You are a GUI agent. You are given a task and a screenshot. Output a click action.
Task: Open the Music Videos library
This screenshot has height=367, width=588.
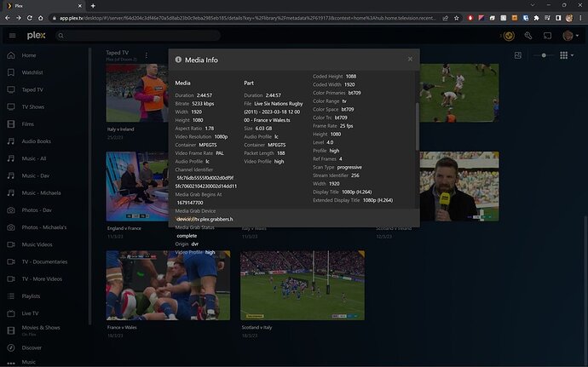[37, 244]
